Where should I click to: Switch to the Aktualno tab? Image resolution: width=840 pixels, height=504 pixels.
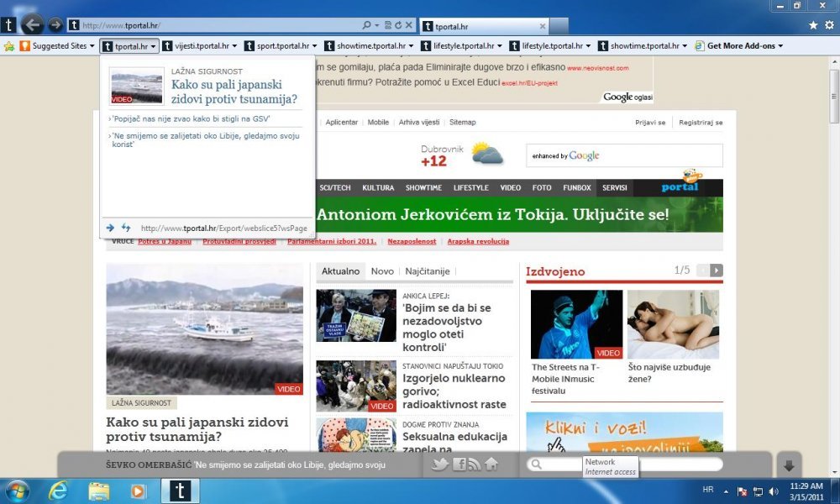pyautogui.click(x=340, y=271)
